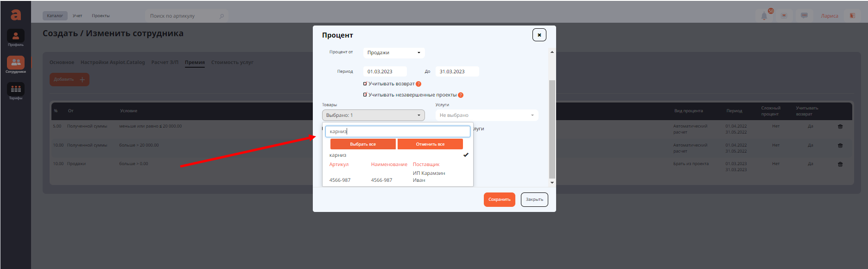
Task: Collapse the Товары Выбрано: 1 dropdown
Action: [373, 115]
